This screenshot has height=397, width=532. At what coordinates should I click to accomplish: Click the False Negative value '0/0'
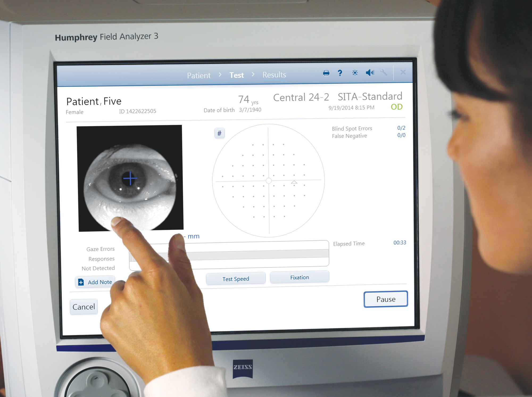coord(401,135)
